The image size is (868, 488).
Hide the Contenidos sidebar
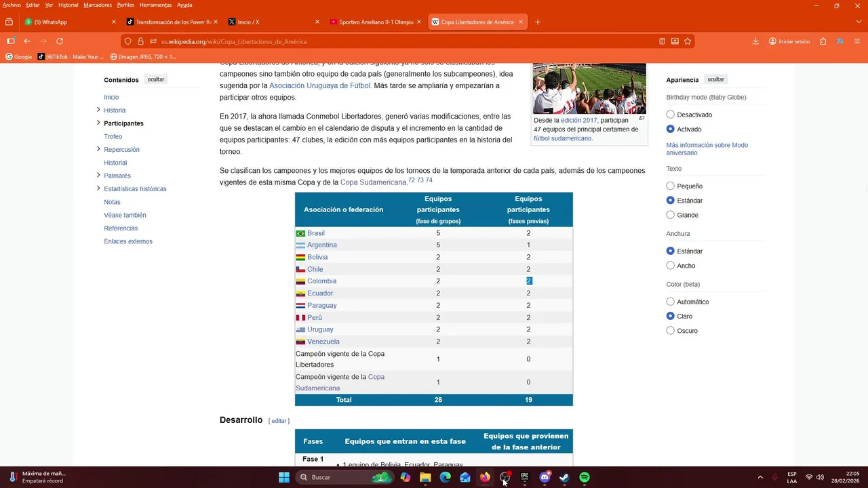156,79
